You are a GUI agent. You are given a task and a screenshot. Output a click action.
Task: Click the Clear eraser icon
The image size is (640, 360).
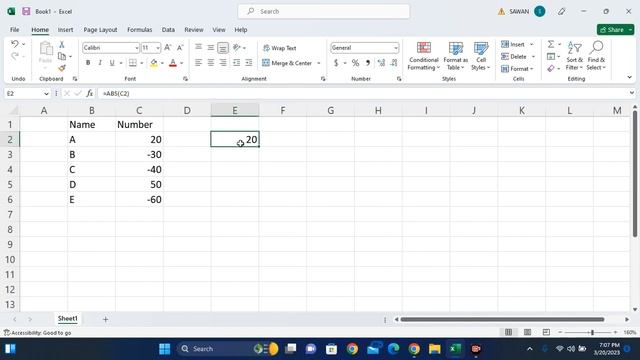tap(551, 69)
